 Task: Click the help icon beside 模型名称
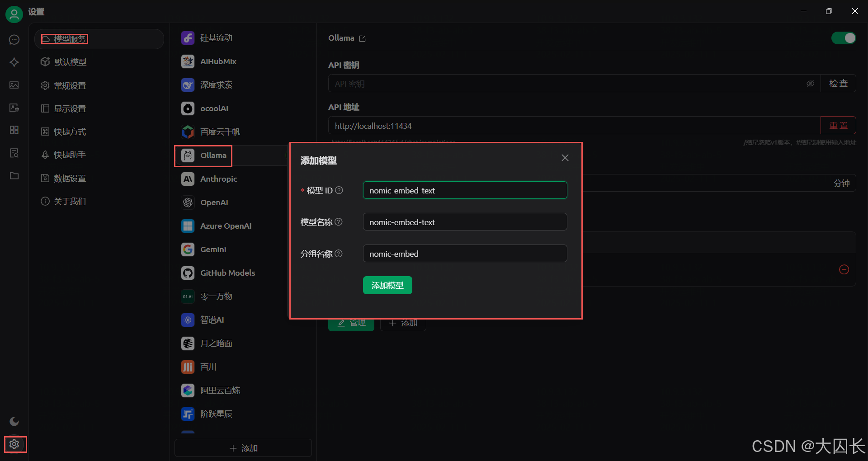pos(339,222)
